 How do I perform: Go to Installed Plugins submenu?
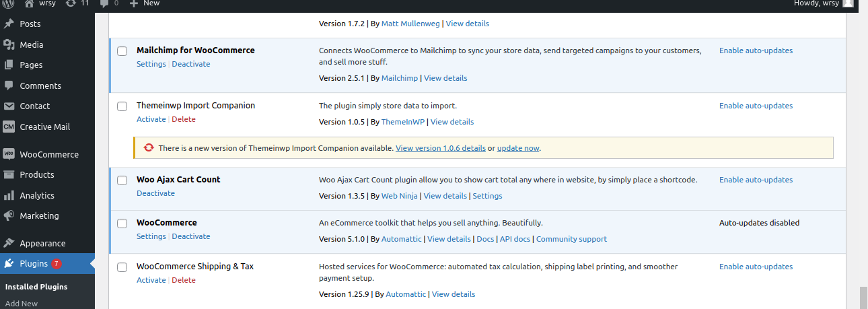(36, 287)
